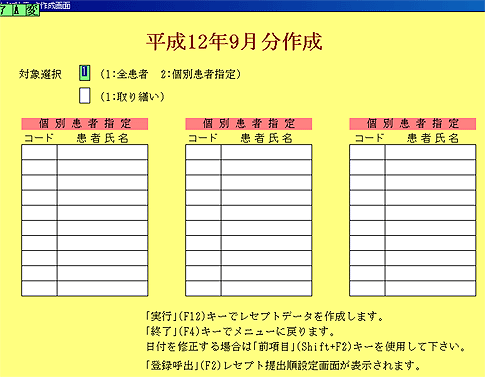Screen dimensions: 485x377
Task: Click the 平成12年9月分作成 heading
Action: click(x=234, y=42)
